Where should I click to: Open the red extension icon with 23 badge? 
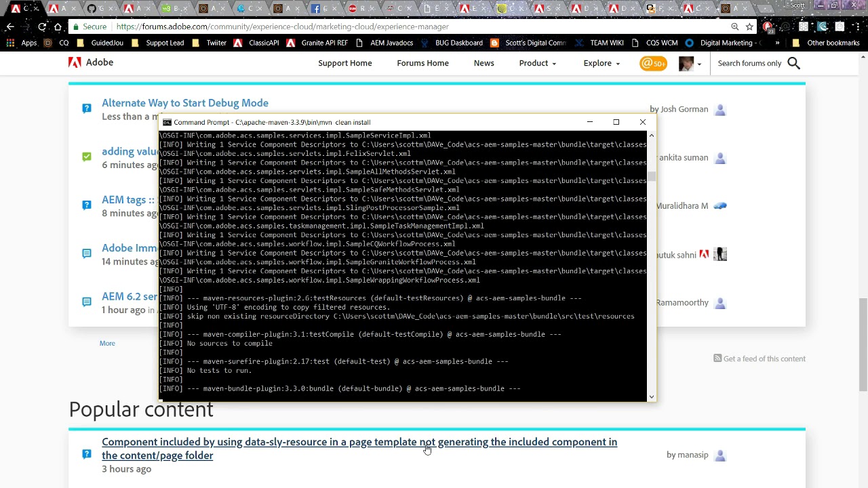768,27
